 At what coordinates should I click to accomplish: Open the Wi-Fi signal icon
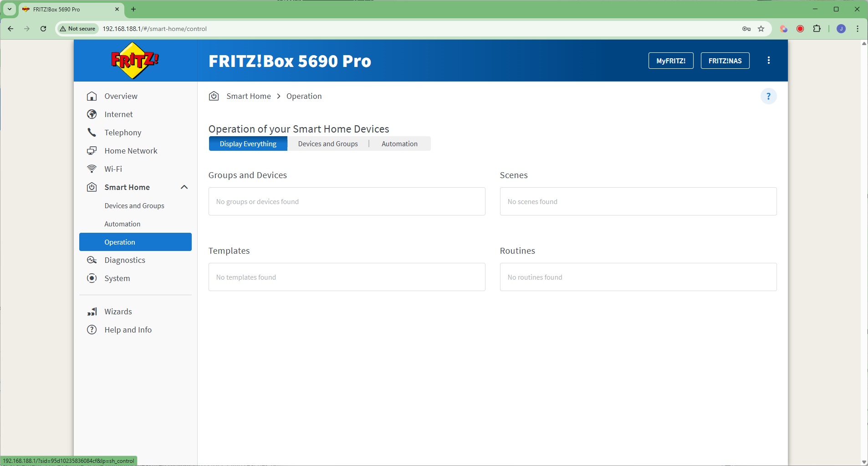[x=92, y=169]
